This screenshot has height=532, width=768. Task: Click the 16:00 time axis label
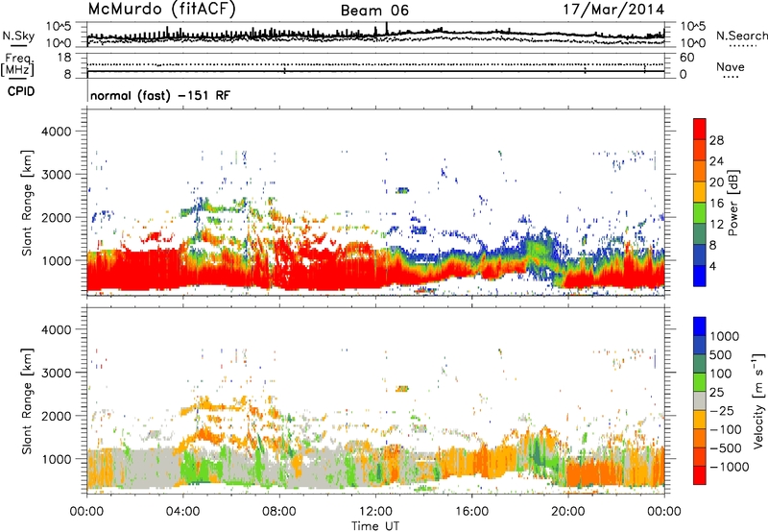(471, 512)
